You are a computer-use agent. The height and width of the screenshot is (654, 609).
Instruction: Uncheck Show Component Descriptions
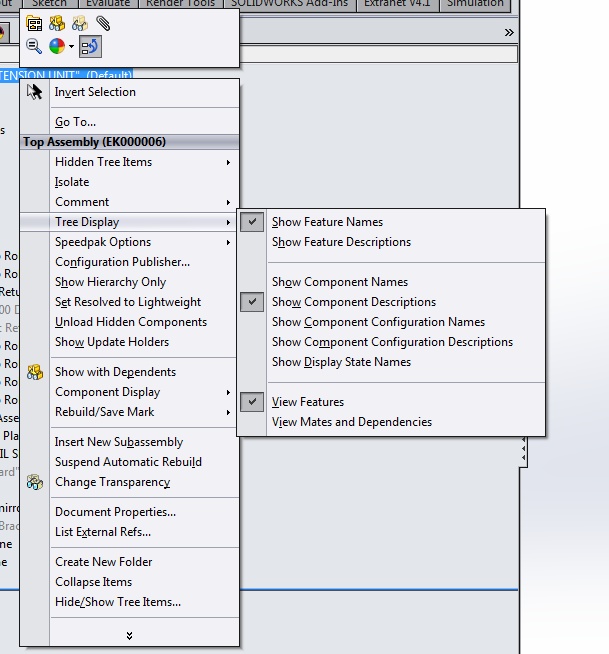click(x=391, y=302)
